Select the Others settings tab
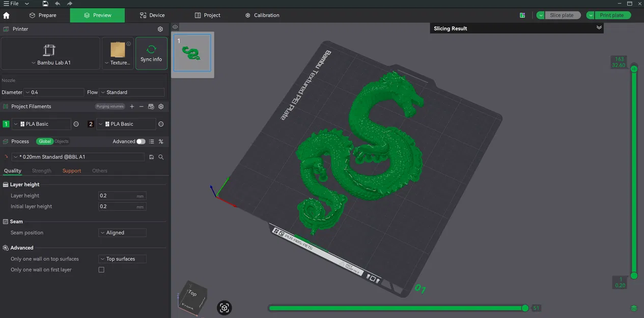The width and height of the screenshot is (644, 318). [100, 171]
